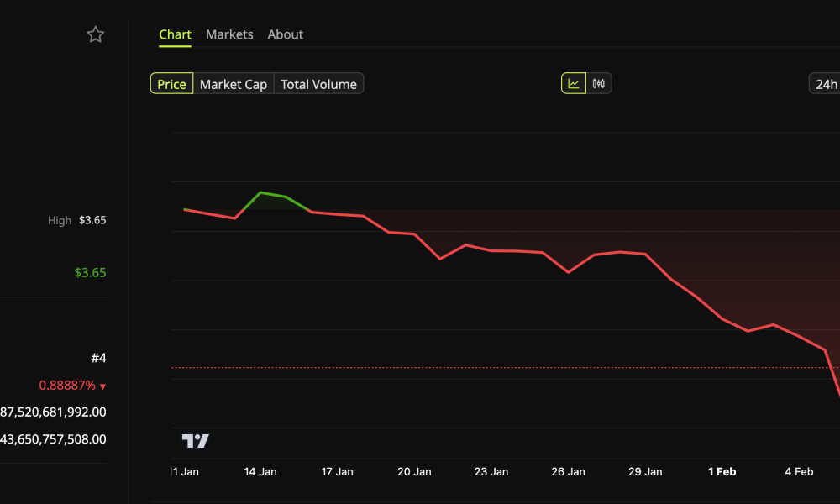Click the 14 Jan date label
This screenshot has width=840, height=504.
[260, 471]
